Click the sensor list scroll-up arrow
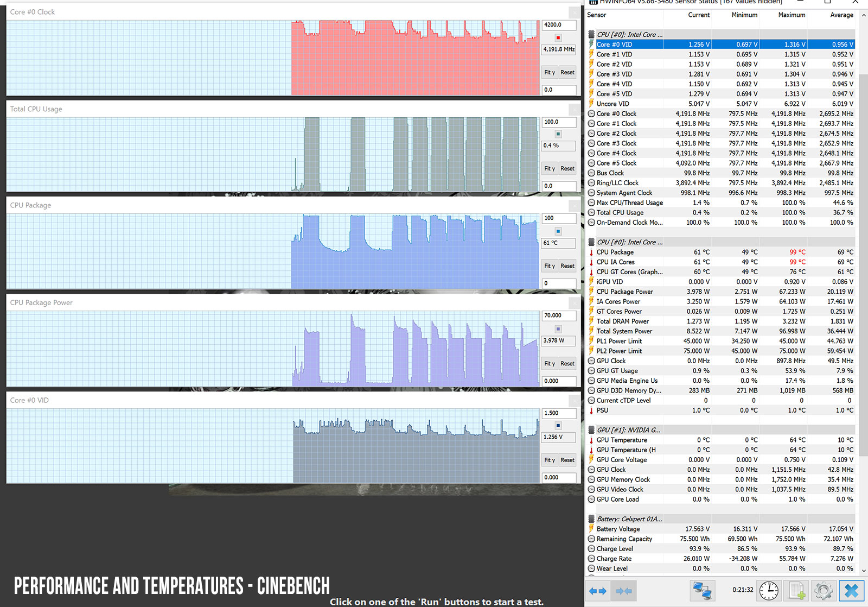The height and width of the screenshot is (607, 868). pos(863,15)
